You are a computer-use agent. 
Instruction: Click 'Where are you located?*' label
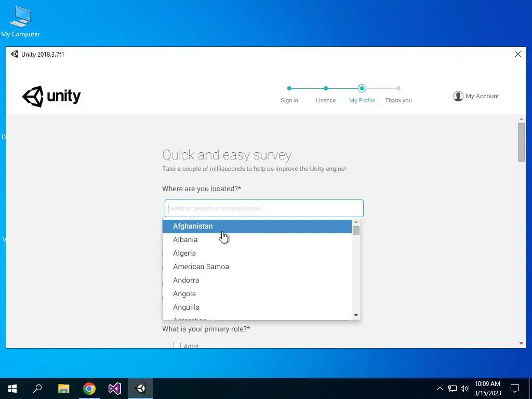(x=202, y=189)
